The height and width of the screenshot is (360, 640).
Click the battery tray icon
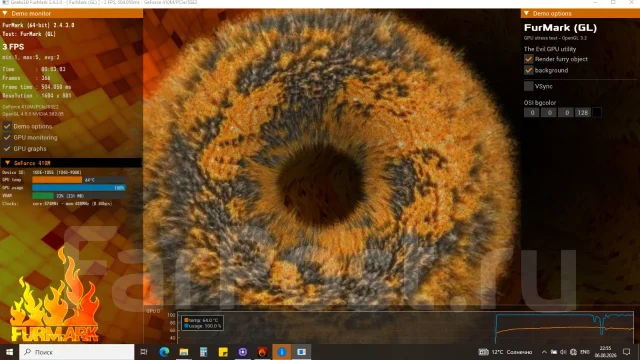coord(554,352)
